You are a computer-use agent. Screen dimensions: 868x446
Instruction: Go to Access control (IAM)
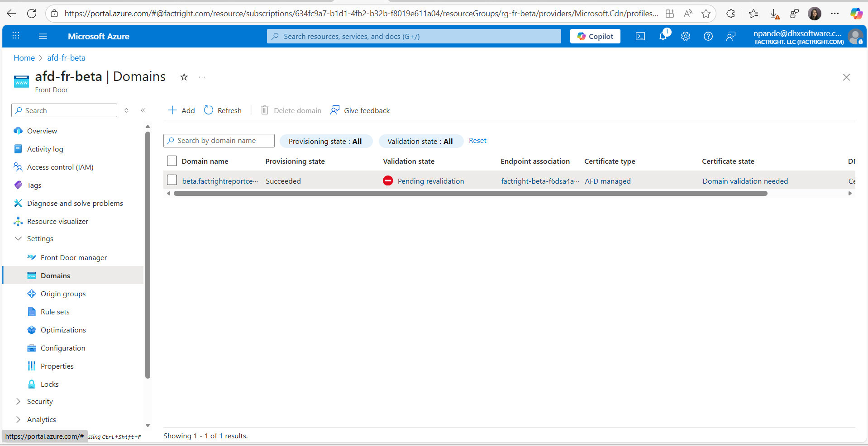click(x=60, y=167)
